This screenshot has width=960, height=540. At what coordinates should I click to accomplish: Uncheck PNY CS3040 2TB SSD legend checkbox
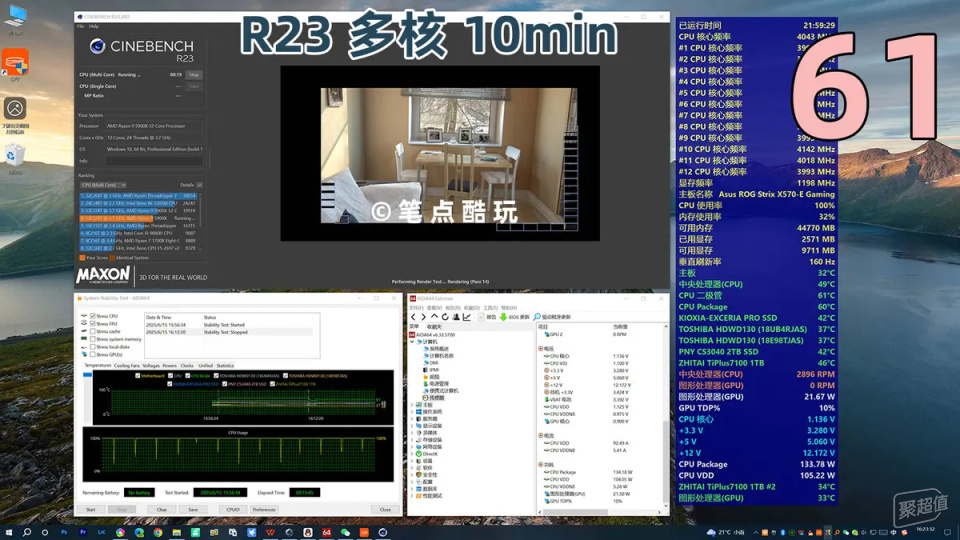point(225,384)
